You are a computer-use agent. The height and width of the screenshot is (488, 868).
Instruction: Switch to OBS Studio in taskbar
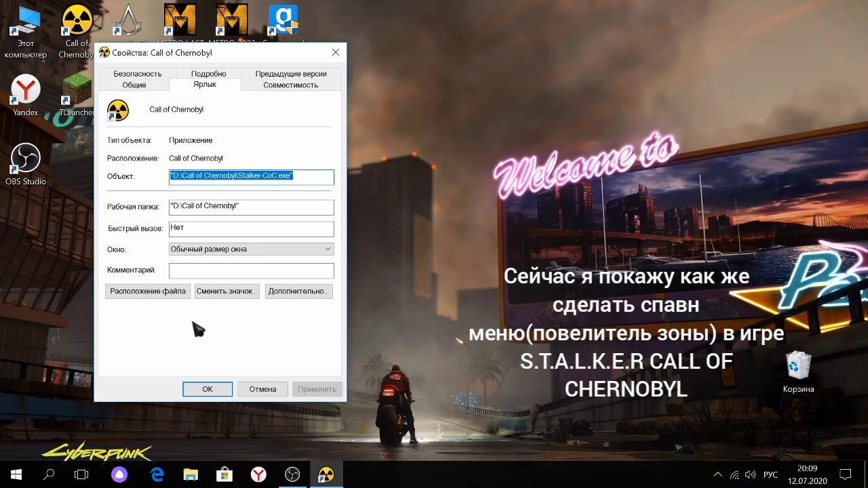pyautogui.click(x=292, y=474)
